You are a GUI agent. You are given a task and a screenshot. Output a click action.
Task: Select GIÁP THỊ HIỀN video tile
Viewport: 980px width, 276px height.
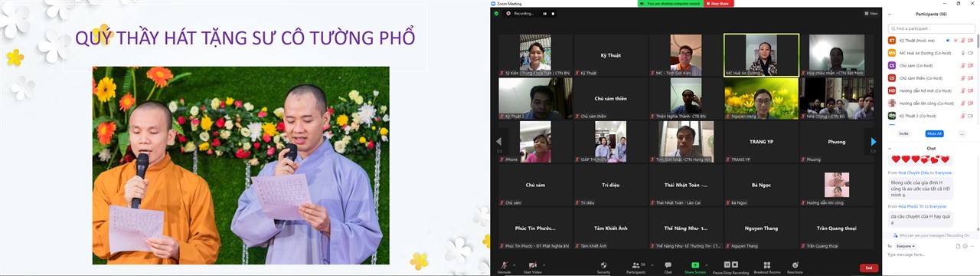[x=611, y=142]
